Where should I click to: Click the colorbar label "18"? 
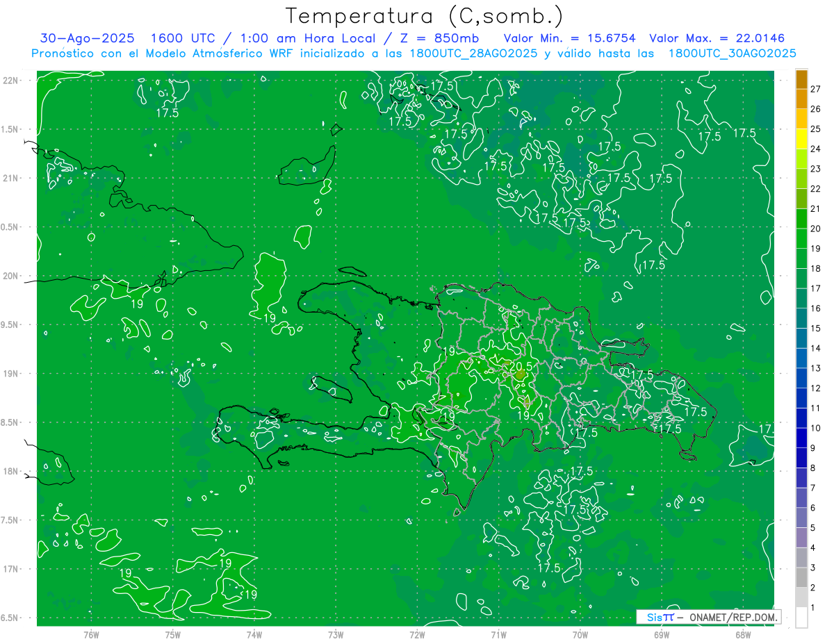(816, 268)
